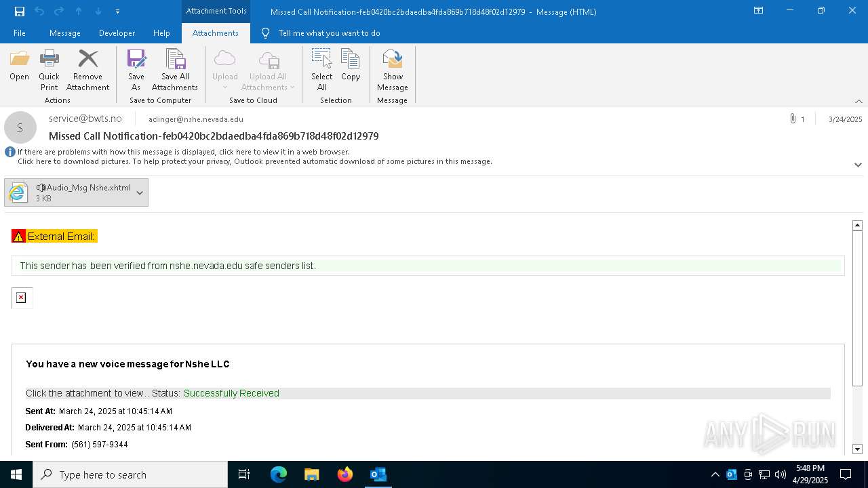The height and width of the screenshot is (488, 868).
Task: Open Ribbon Display Options button
Action: click(x=759, y=11)
